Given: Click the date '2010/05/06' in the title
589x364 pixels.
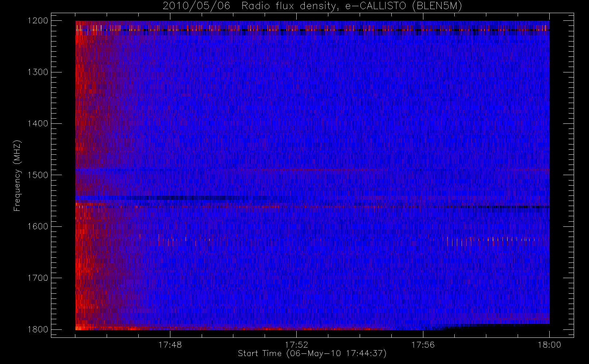Looking at the screenshot, I should click(197, 6).
